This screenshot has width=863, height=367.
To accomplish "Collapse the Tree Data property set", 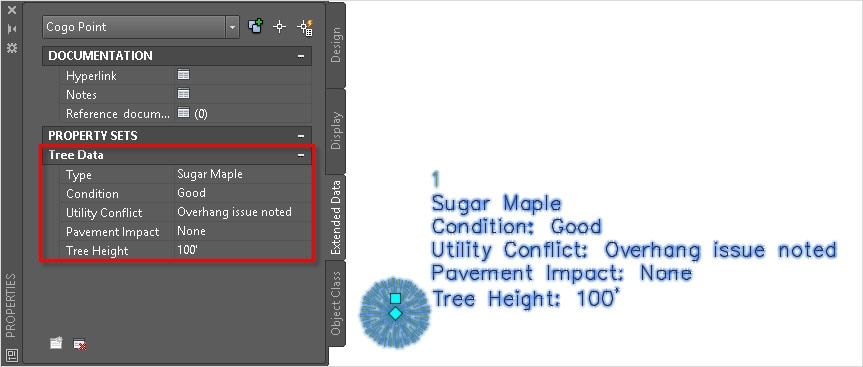I will click(x=301, y=156).
